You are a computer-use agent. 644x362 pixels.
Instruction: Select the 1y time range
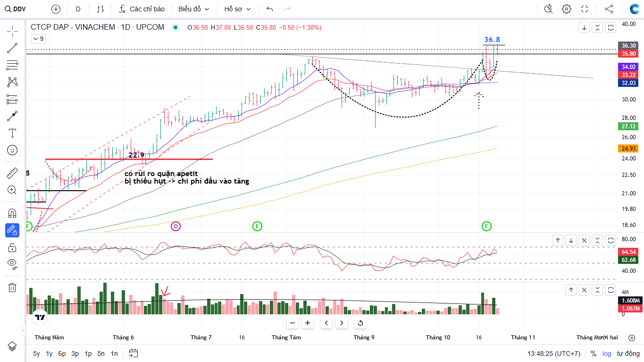coord(49,354)
